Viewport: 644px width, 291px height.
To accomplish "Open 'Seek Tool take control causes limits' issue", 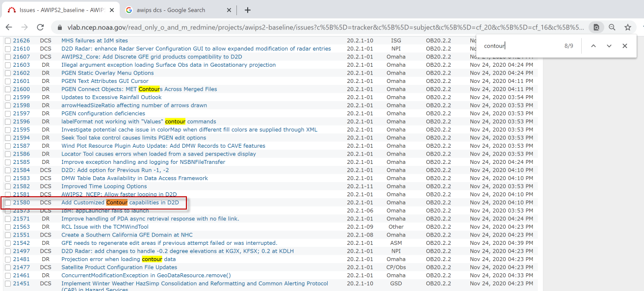I will click(x=133, y=138).
